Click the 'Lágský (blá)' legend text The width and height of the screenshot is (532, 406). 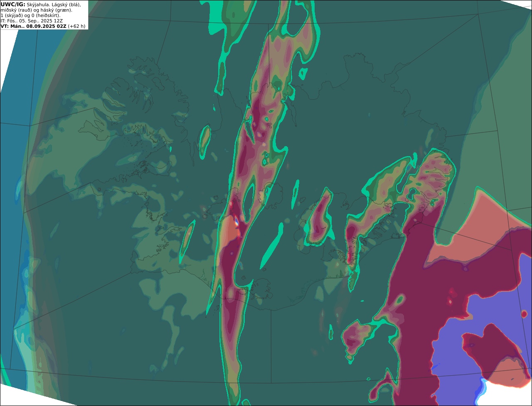tap(66, 5)
